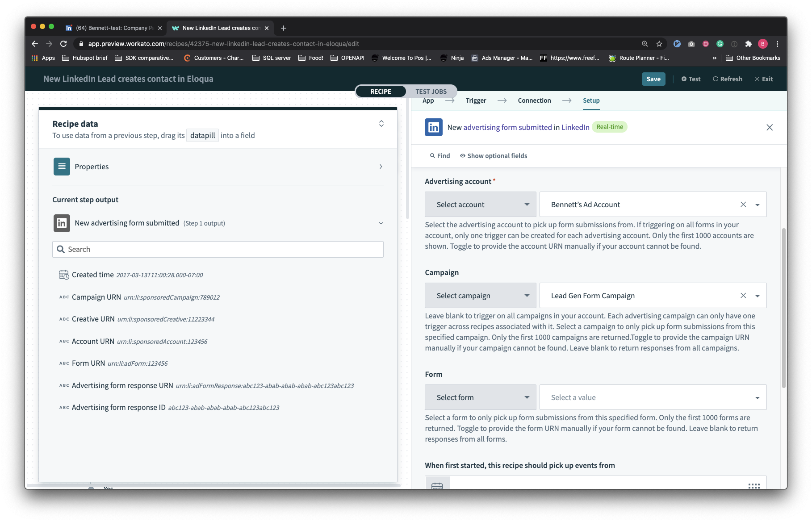
Task: Switch to the TEST JOBS tab
Action: tap(431, 92)
